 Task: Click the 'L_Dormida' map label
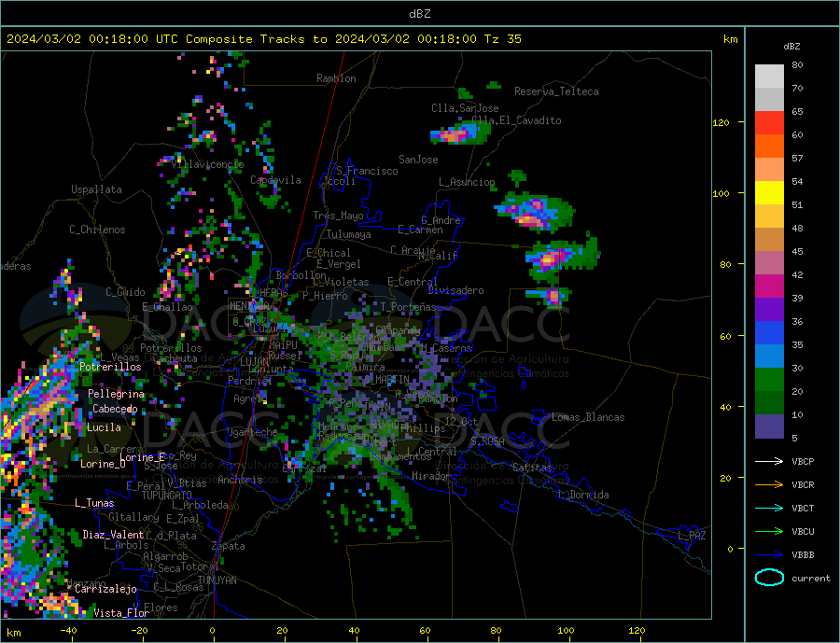pos(584,495)
